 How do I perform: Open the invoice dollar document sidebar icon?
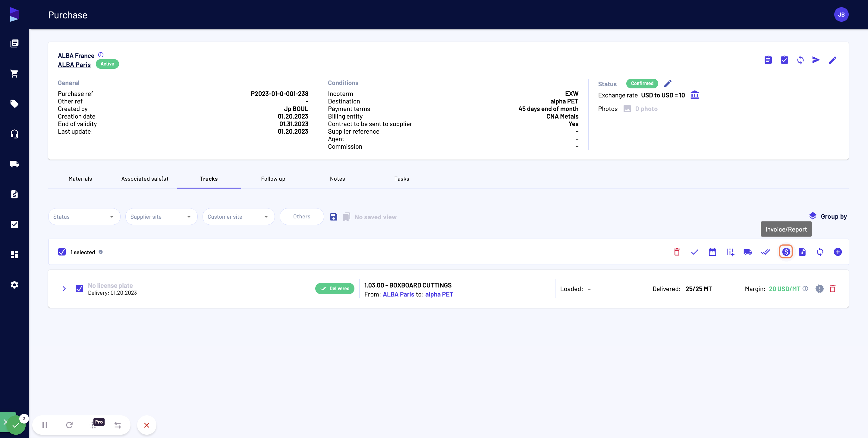[x=14, y=194]
